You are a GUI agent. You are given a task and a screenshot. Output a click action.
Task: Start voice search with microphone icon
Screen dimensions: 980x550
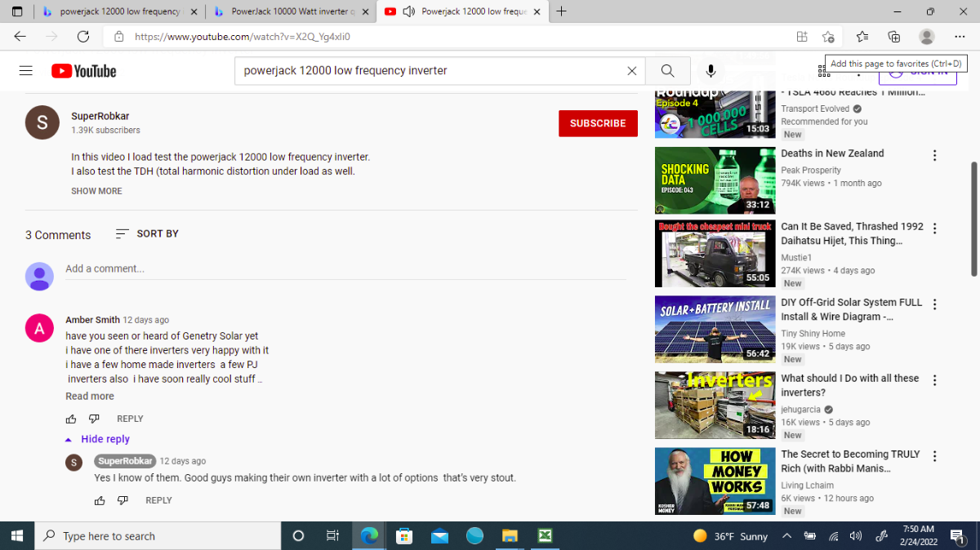(x=711, y=71)
